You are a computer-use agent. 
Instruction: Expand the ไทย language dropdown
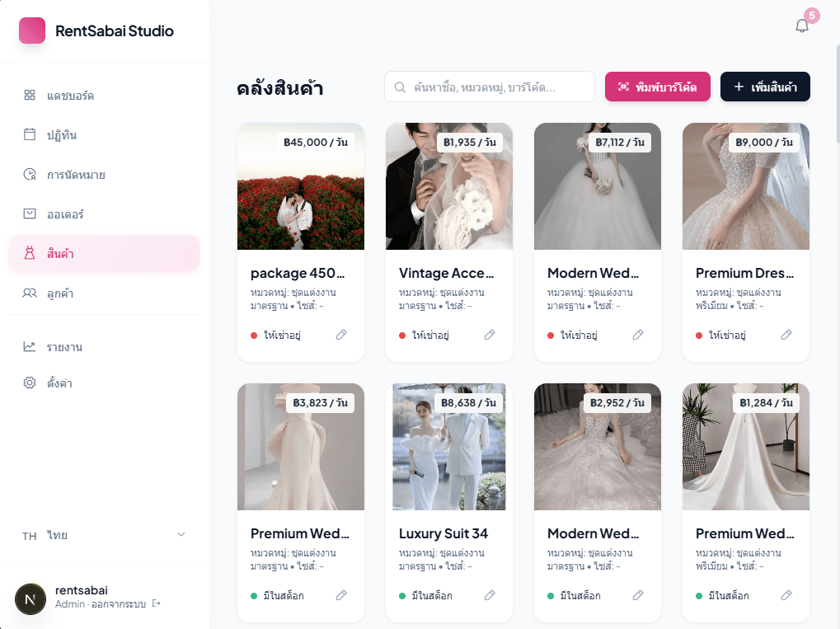click(104, 536)
